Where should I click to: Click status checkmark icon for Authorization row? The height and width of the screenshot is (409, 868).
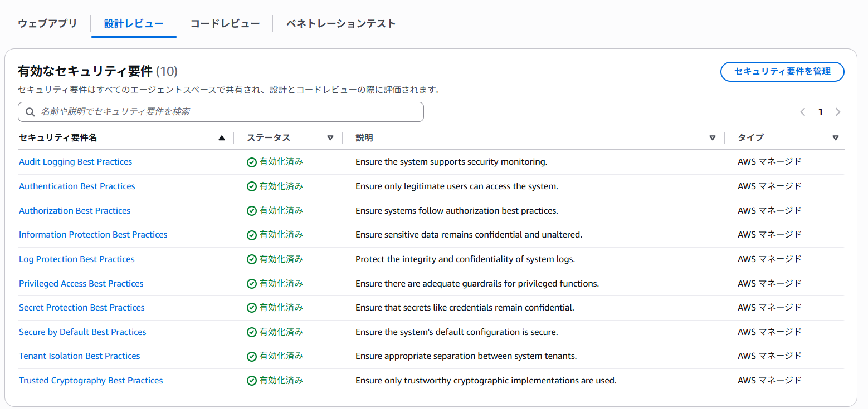pos(252,211)
